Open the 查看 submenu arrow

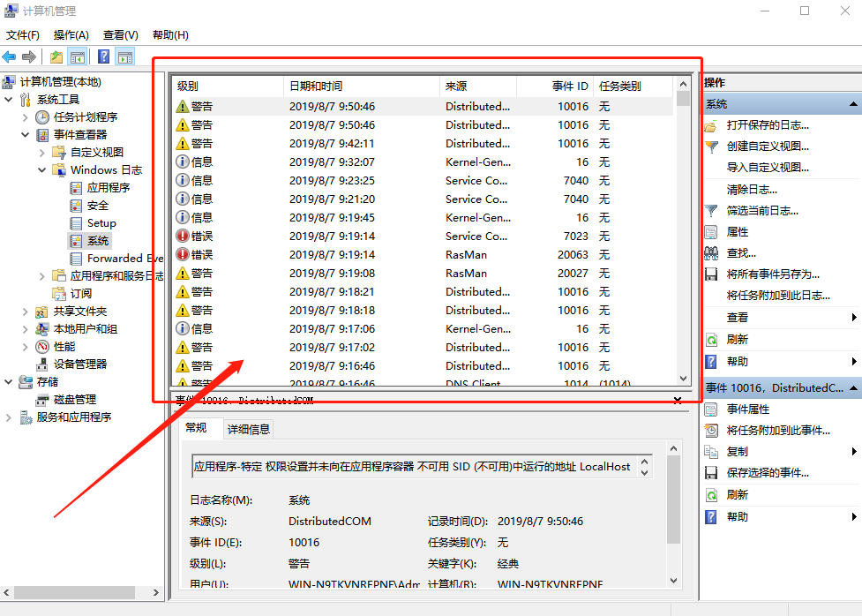click(852, 316)
